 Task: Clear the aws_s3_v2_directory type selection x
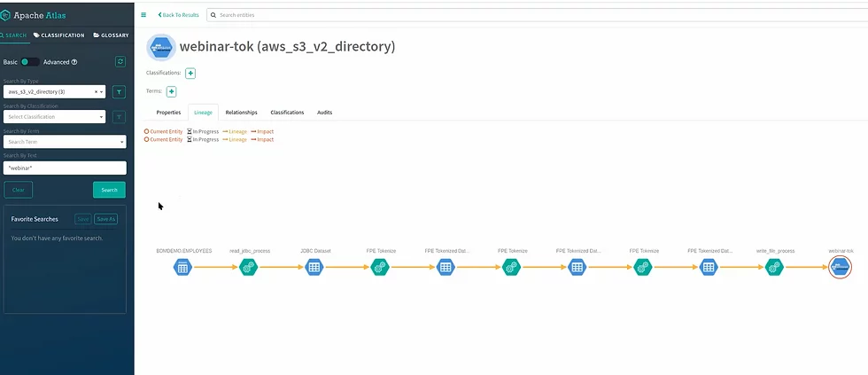[x=97, y=92]
